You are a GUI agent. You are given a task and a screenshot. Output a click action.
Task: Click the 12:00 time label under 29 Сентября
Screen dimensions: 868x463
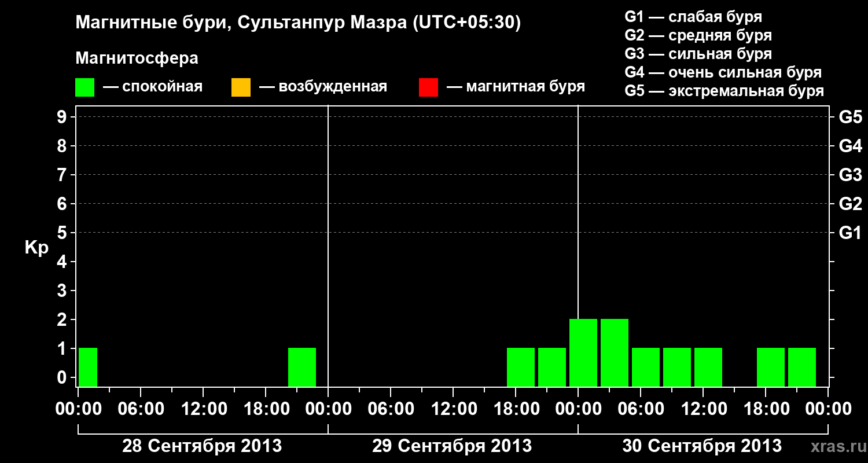pyautogui.click(x=453, y=409)
